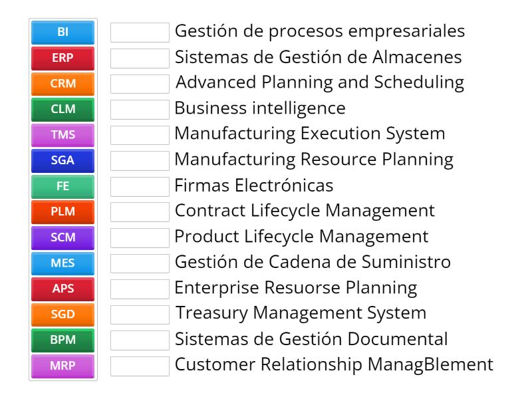Choose the orange SGD tile
Image resolution: width=532 pixels, height=399 pixels.
point(63,314)
